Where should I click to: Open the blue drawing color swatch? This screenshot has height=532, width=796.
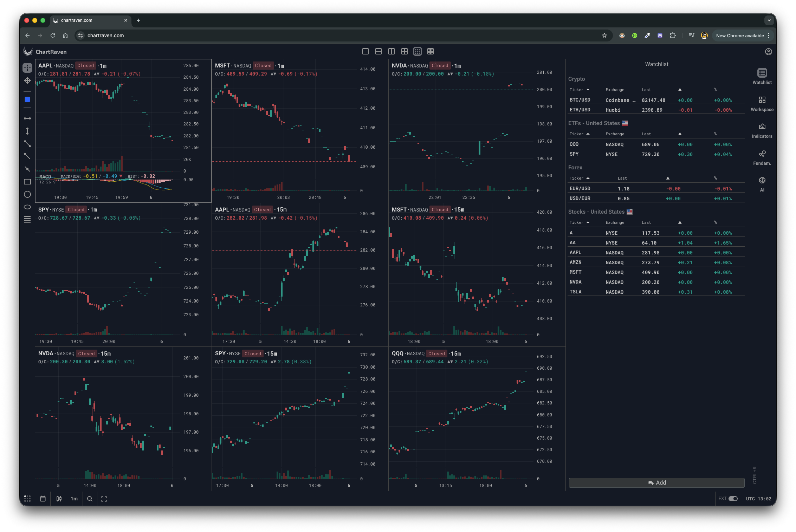27,99
